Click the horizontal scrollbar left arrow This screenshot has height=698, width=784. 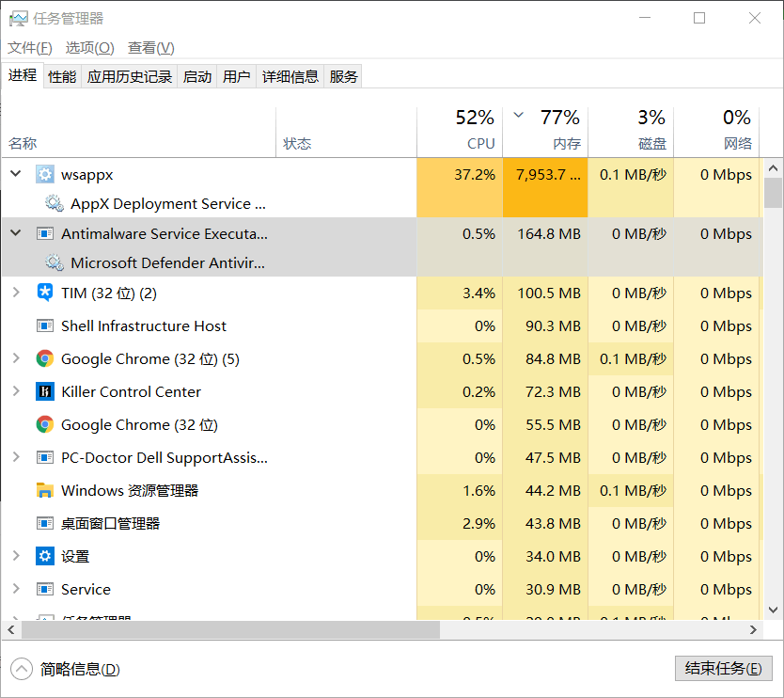11,629
